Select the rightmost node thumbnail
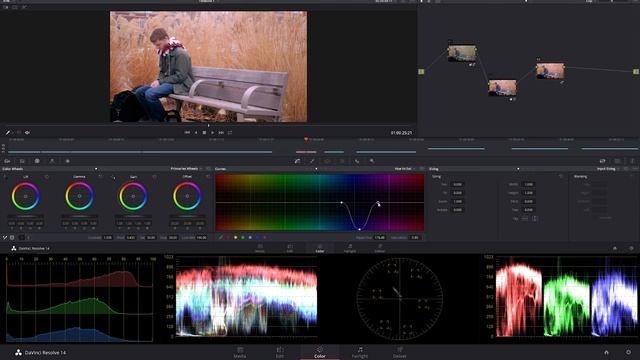This screenshot has height=360, width=640. [550, 71]
